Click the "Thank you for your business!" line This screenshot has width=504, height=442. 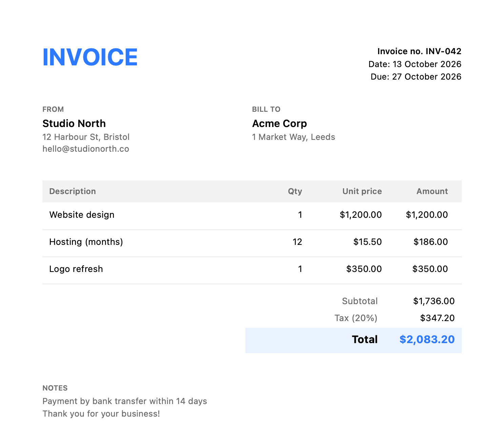pyautogui.click(x=101, y=414)
